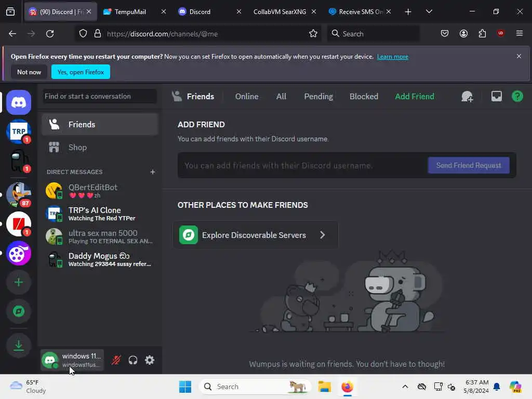Click Yes, open Firefox button
Viewport: 532px width, 399px height.
tap(81, 72)
